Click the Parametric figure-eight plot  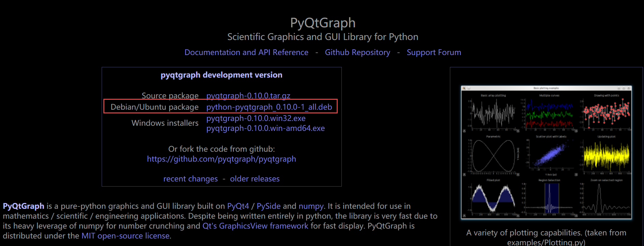[493, 155]
